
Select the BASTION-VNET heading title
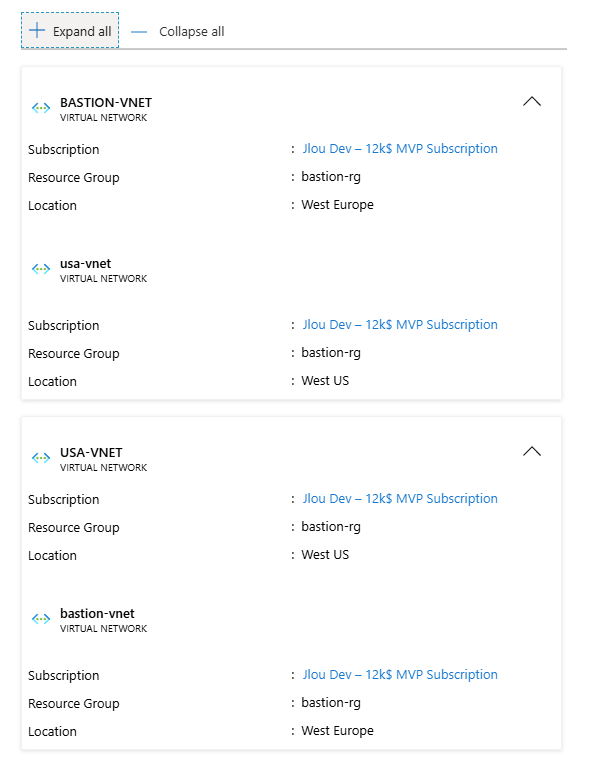[106, 102]
